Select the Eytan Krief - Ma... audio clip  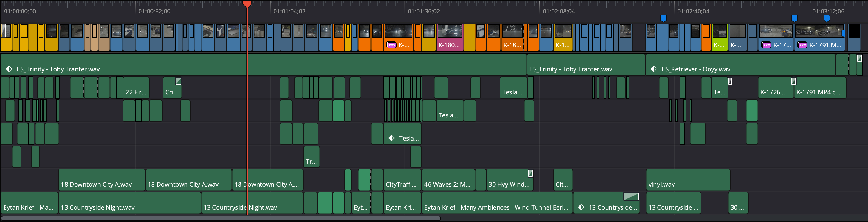tap(29, 203)
